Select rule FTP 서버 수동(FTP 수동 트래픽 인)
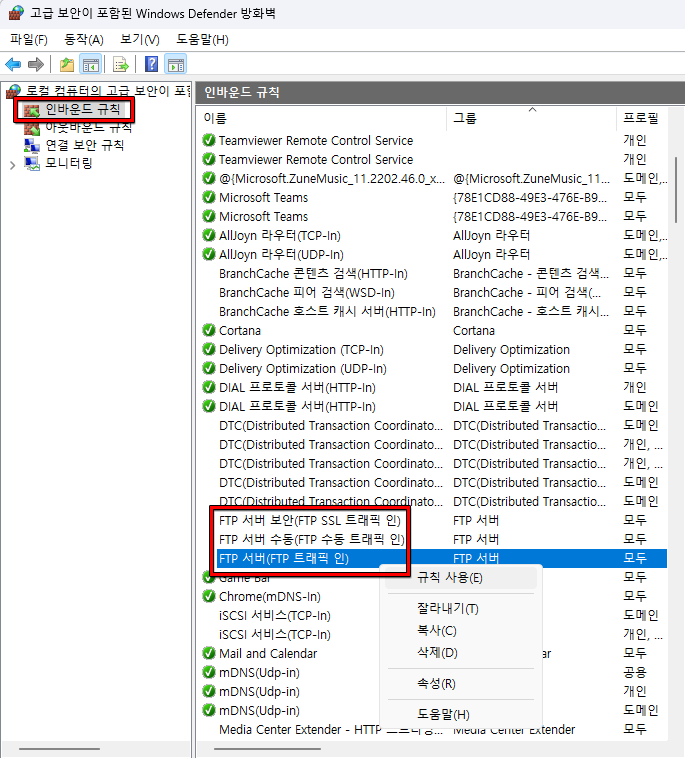Screen dimensions: 685x758 pos(312,539)
